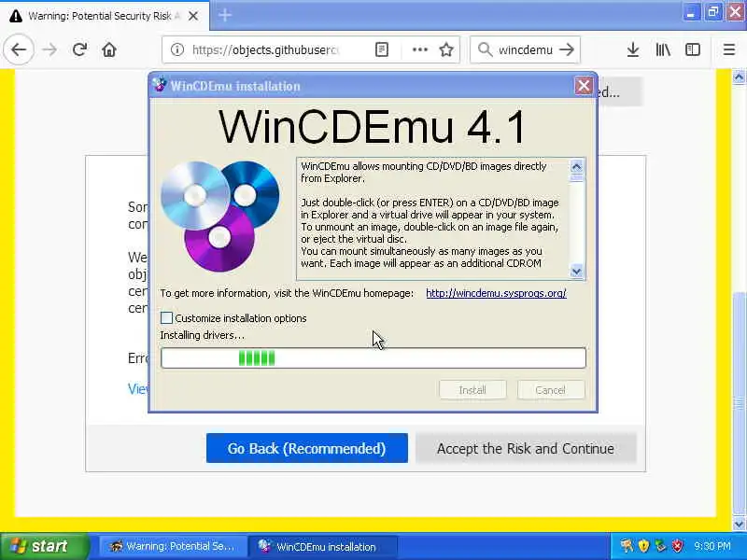
Task: Enable Customize installation options checkbox
Action: point(166,318)
